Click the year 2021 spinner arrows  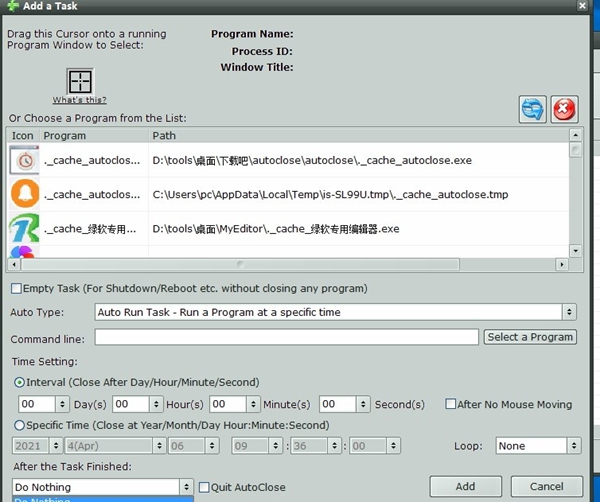[x=56, y=446]
